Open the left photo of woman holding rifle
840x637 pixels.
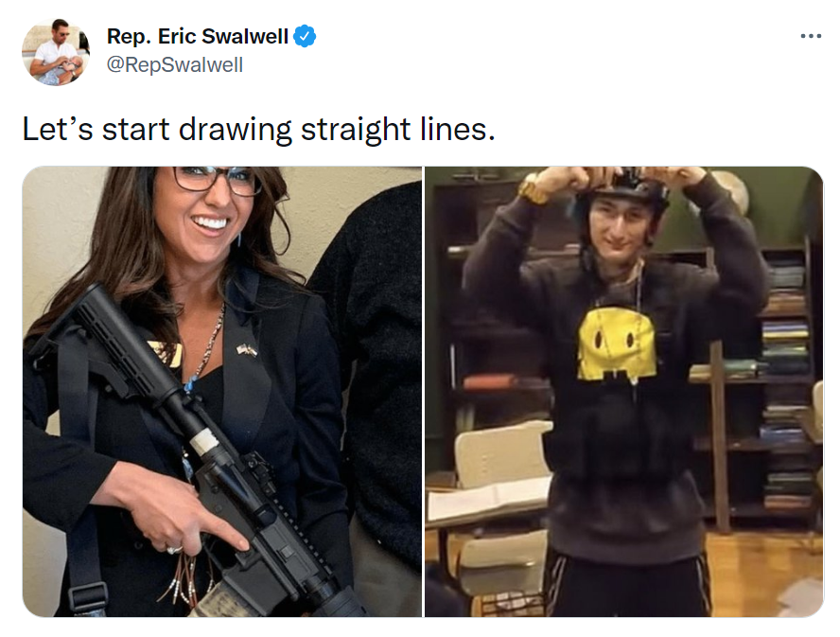click(x=221, y=392)
